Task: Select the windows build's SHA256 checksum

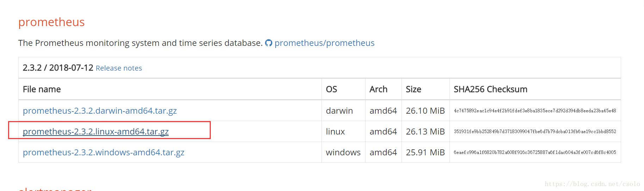Action: 535,153
